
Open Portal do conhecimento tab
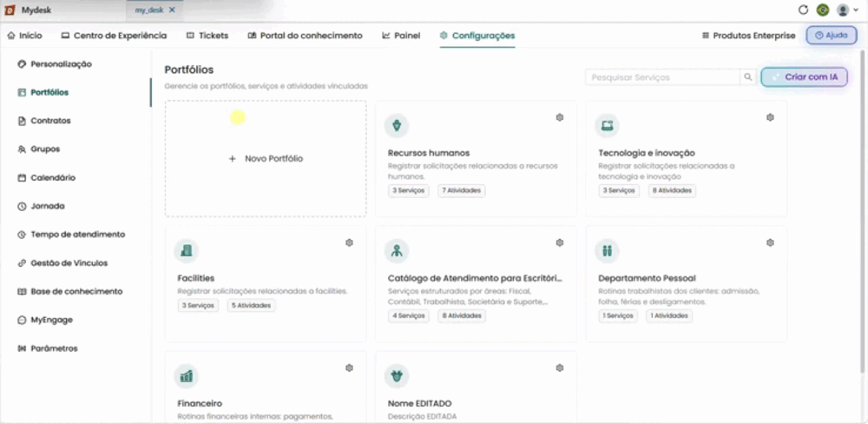305,36
